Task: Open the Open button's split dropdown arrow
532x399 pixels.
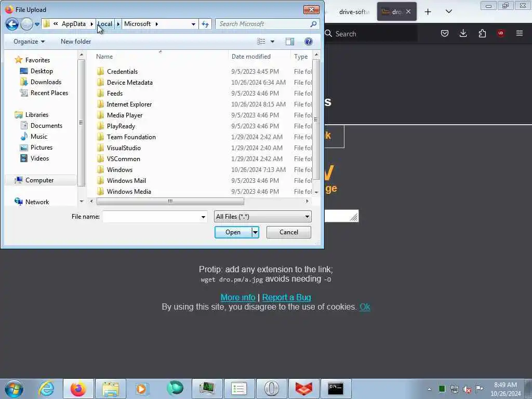Action: [x=255, y=232]
